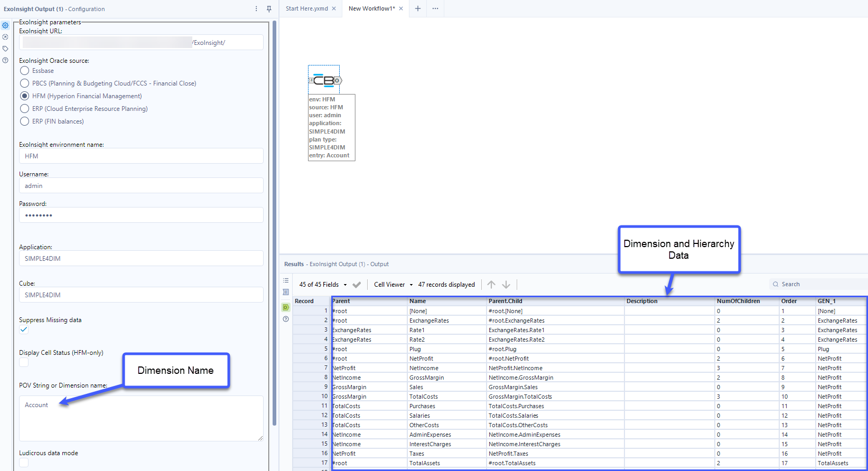
Task: Click the environment name field containing HFM
Action: pos(141,156)
